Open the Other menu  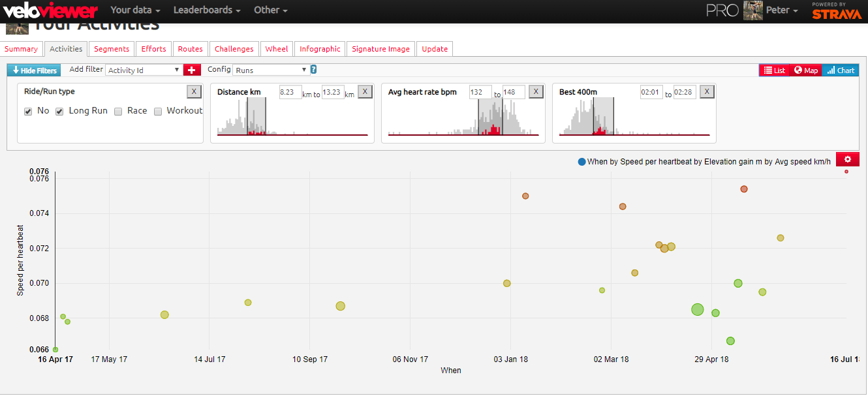pos(271,10)
